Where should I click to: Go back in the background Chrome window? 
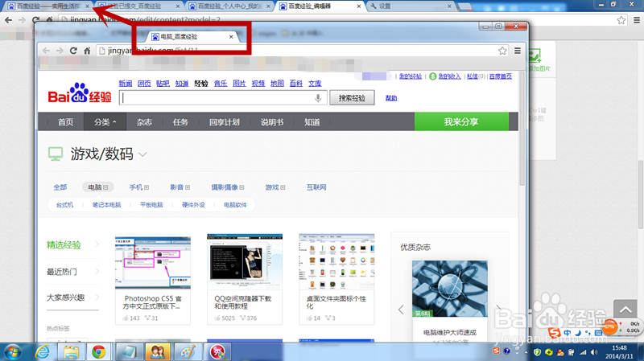click(x=8, y=19)
